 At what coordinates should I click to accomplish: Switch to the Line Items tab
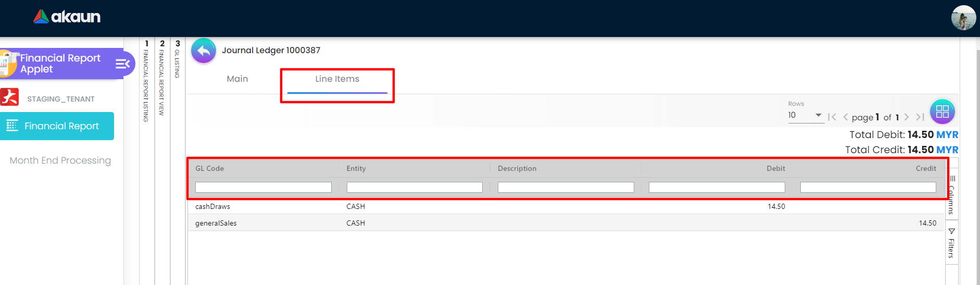tap(337, 79)
